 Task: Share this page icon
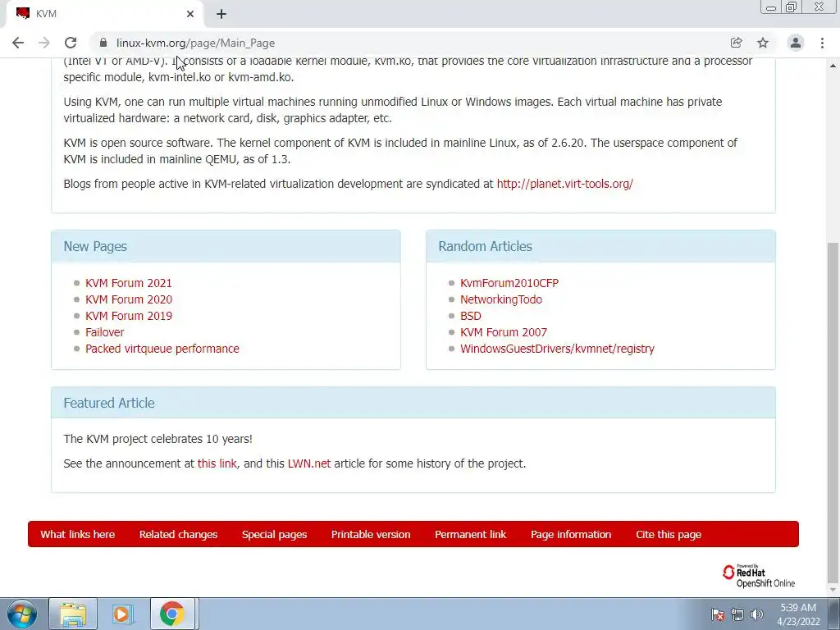736,43
